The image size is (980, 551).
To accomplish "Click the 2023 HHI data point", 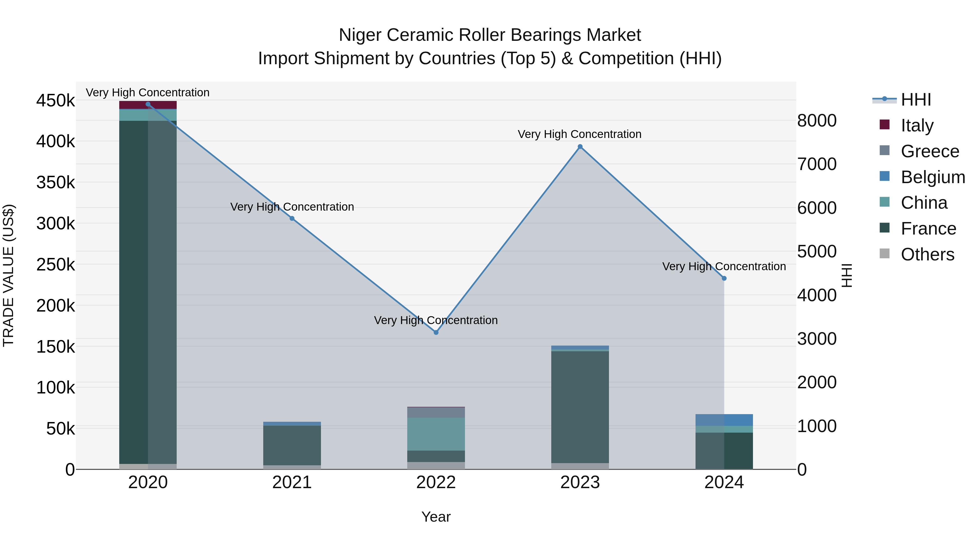I will coord(580,147).
